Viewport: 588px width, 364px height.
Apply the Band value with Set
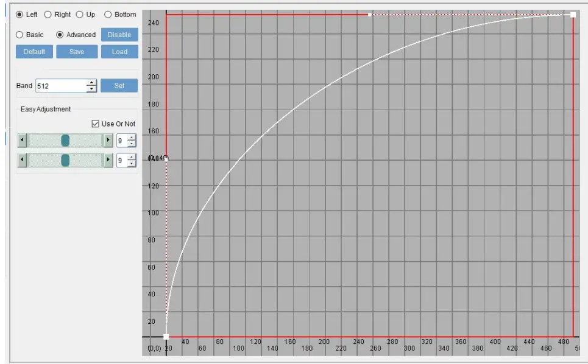point(119,85)
